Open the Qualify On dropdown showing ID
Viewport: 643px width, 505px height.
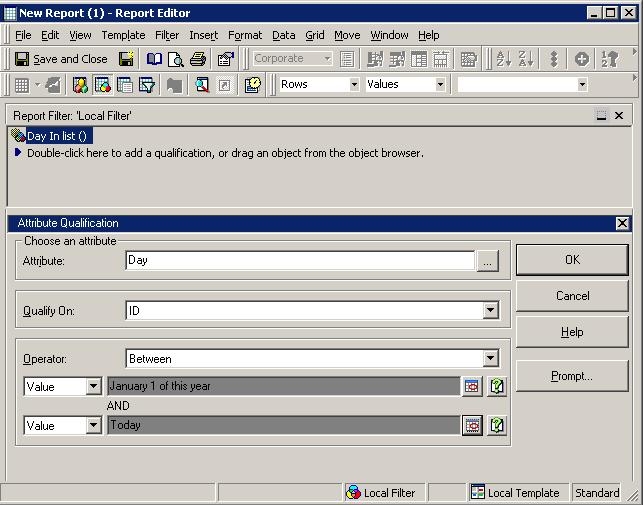(490, 311)
